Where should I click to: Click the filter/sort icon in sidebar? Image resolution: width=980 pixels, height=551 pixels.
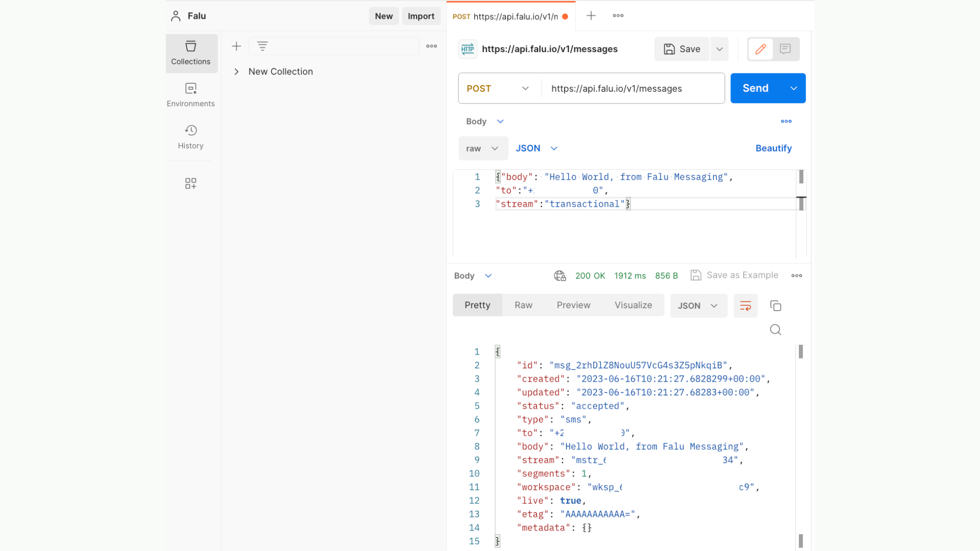[x=262, y=46]
